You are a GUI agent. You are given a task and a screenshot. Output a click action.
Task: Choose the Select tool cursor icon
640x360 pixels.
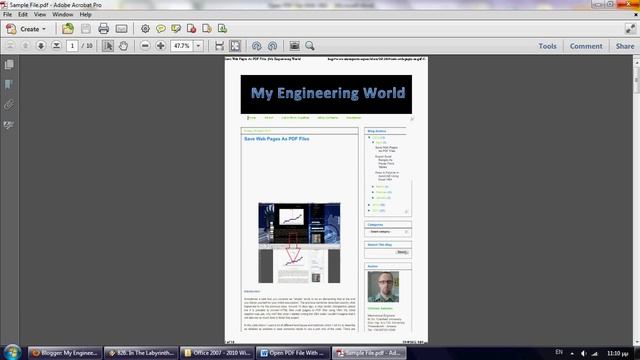108,46
